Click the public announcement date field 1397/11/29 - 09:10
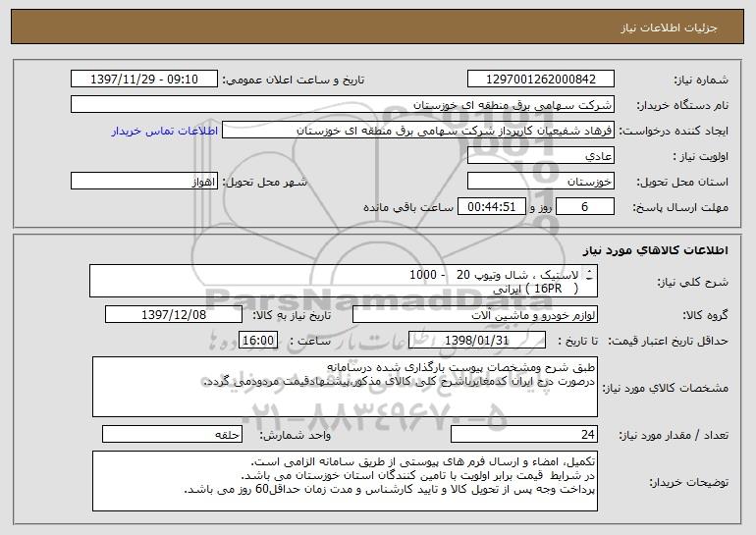Image resolution: width=756 pixels, height=535 pixels. click(144, 79)
